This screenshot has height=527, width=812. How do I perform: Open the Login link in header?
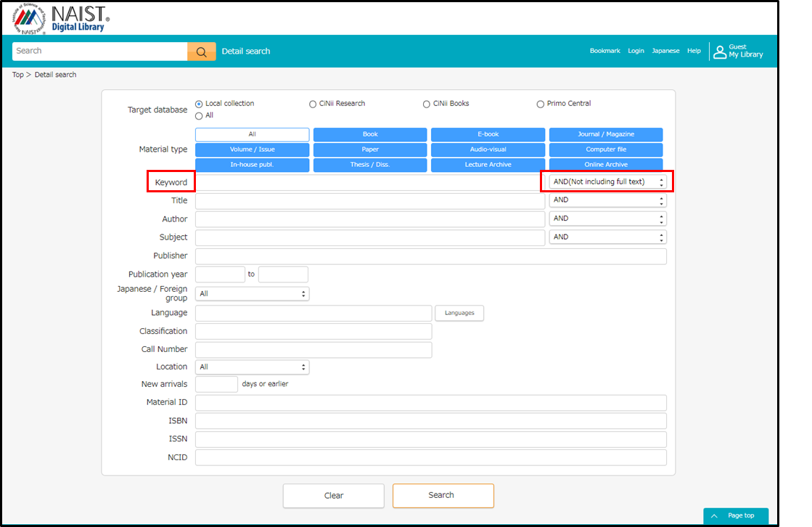pyautogui.click(x=636, y=51)
